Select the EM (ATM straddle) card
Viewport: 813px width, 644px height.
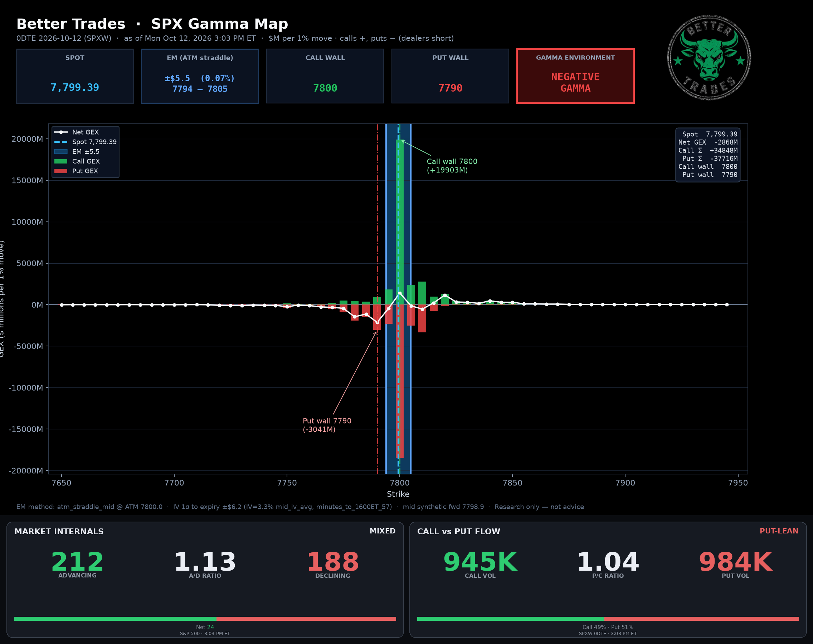(x=200, y=76)
